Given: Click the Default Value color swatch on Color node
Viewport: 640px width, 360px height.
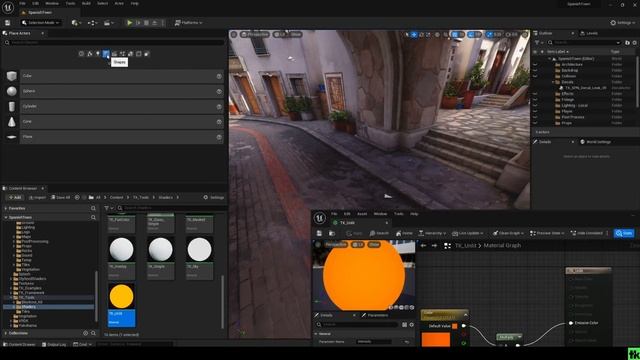Looking at the screenshot, I should 455,326.
